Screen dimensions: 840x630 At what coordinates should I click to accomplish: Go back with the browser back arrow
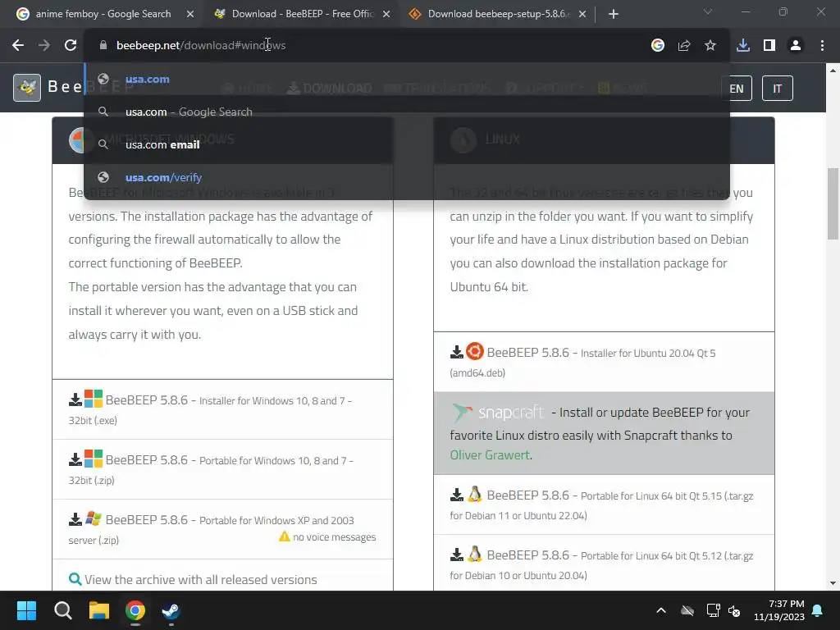pos(18,46)
